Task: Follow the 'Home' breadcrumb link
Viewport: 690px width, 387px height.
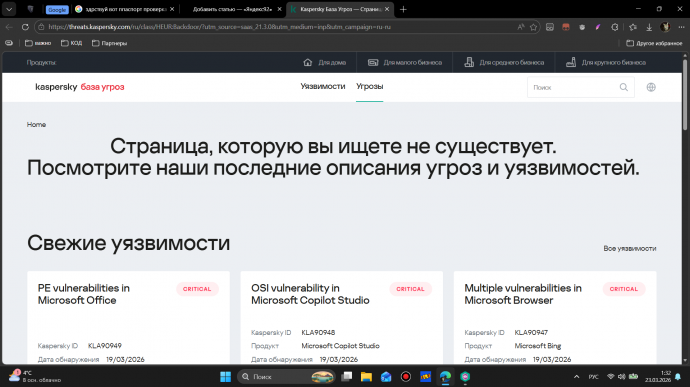Action: click(x=36, y=125)
